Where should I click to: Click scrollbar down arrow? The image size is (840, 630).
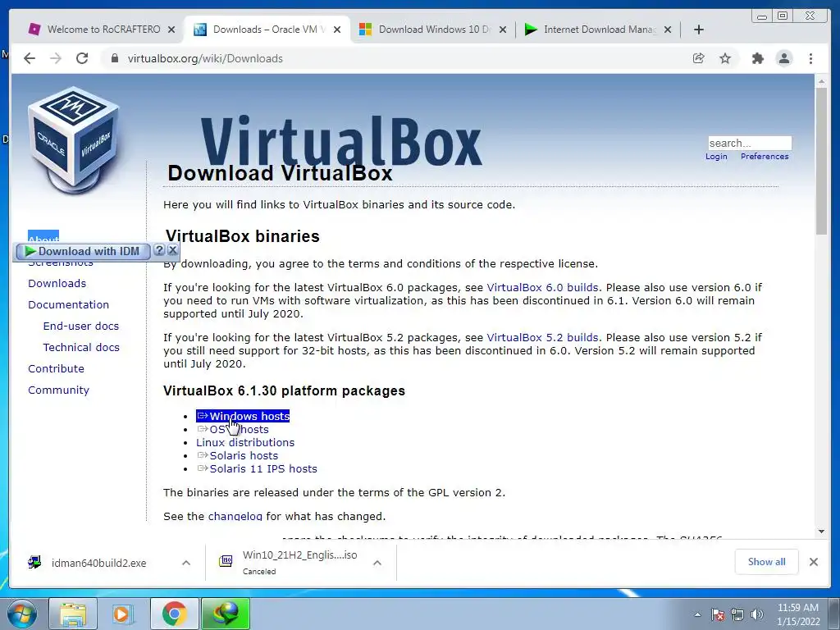821,532
